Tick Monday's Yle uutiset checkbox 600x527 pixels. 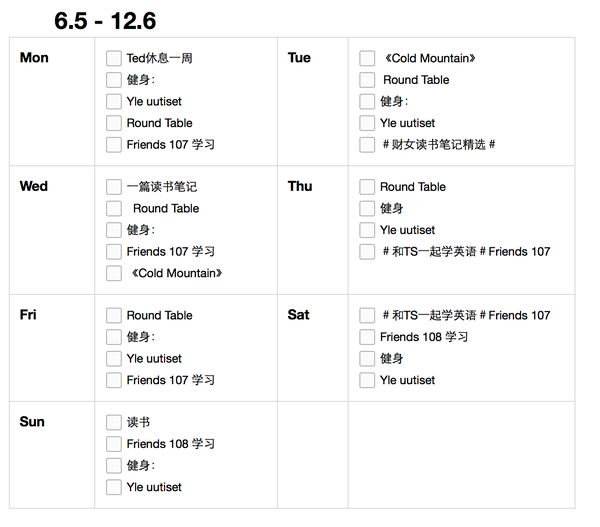(x=114, y=102)
